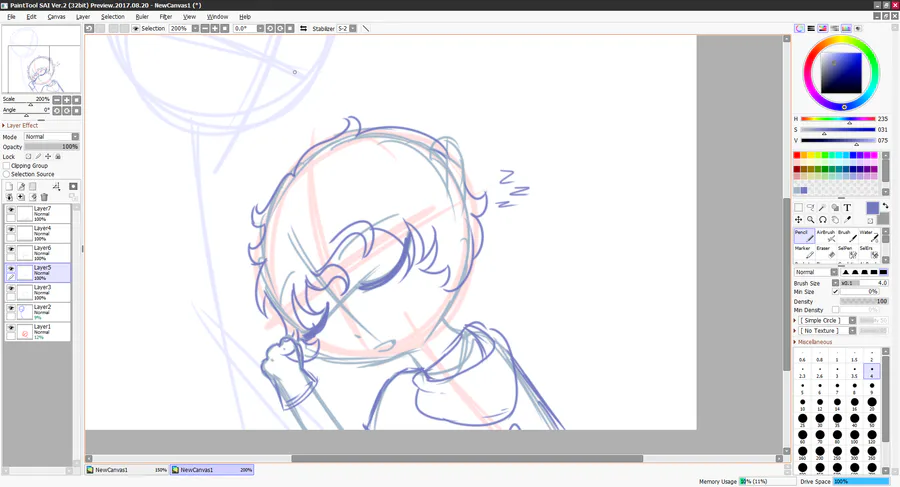Open the Filter menu

(166, 17)
